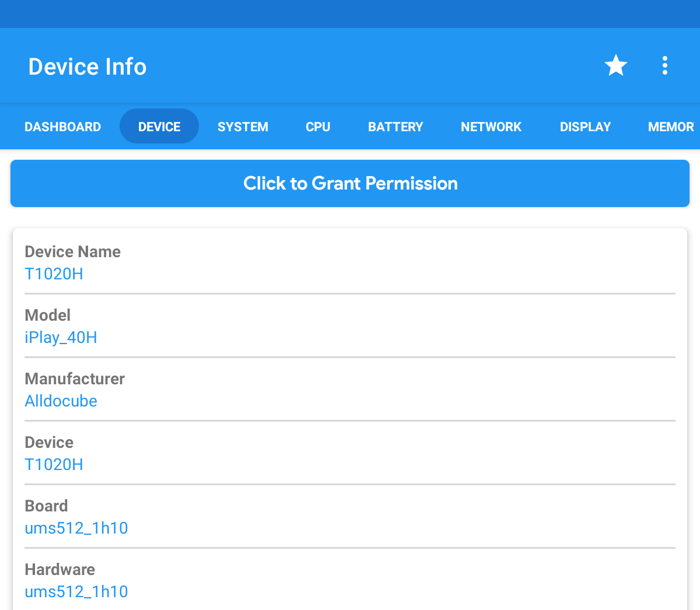
Task: Tap the Manufacturer value Alldocube
Action: tap(61, 401)
